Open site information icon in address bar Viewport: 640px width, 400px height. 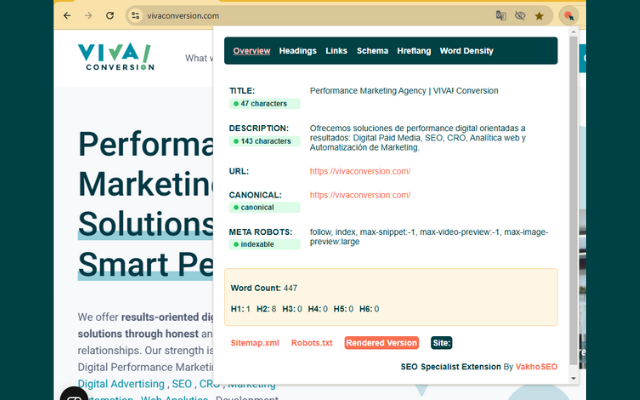[x=135, y=16]
